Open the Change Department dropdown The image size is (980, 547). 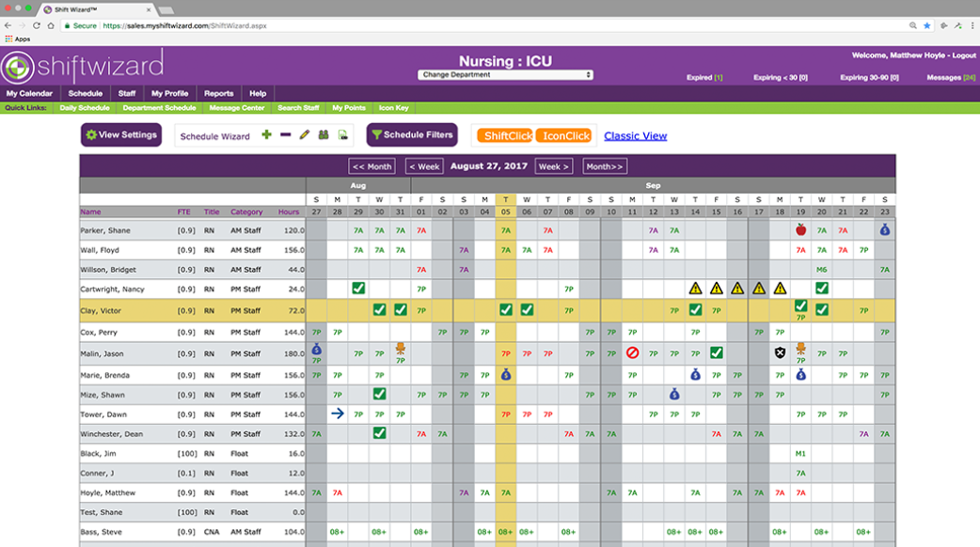click(505, 75)
